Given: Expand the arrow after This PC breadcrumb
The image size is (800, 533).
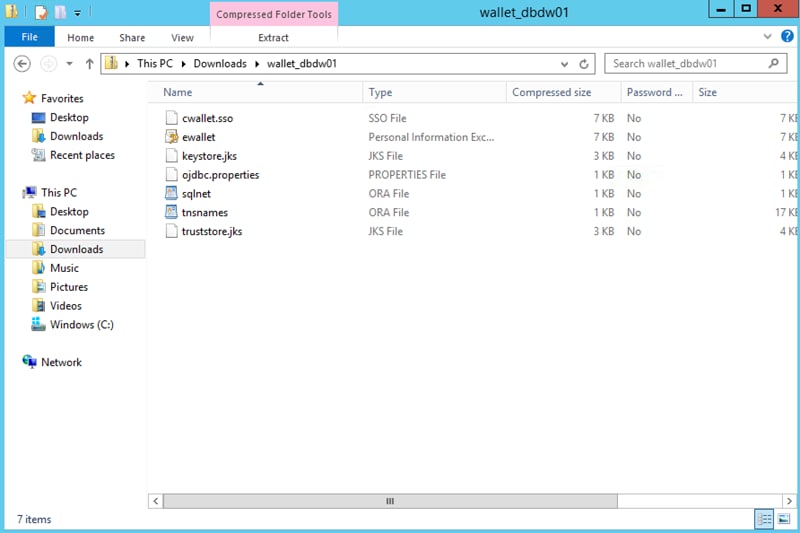Looking at the screenshot, I should click(x=183, y=64).
